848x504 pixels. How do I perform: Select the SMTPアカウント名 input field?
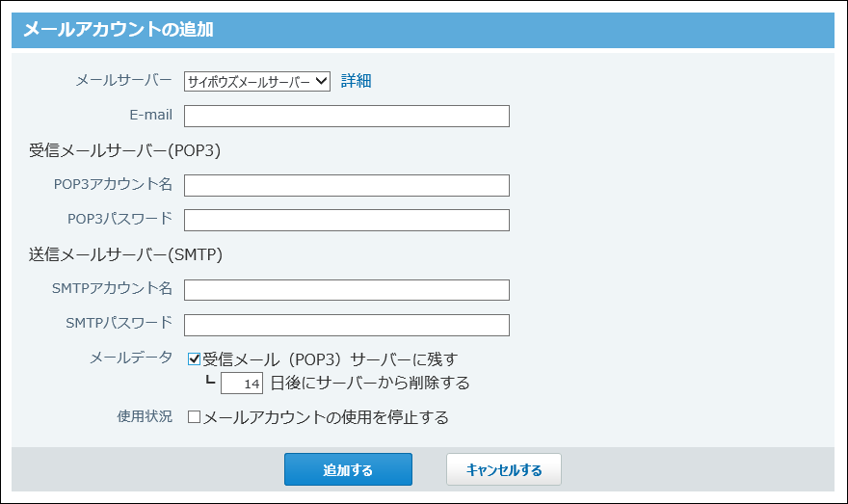tap(347, 290)
